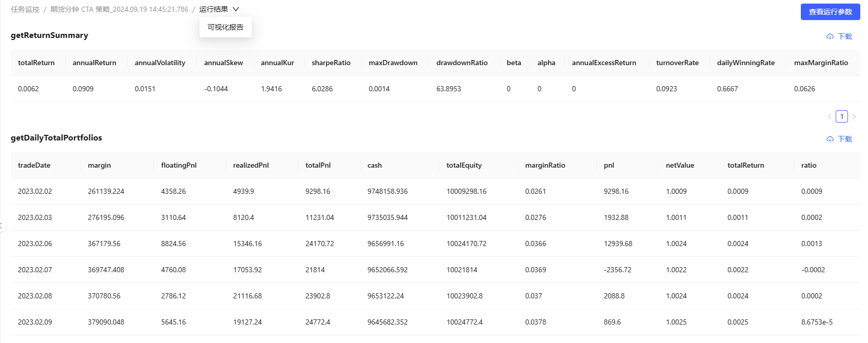This screenshot has height=343, width=868.
Task: Select the 2023.02.07 row date cell
Action: (x=35, y=270)
